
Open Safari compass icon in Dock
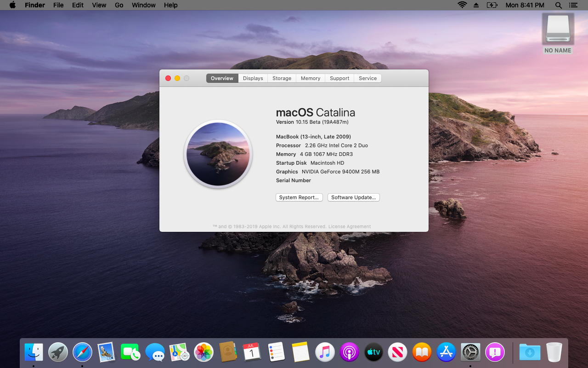pos(82,352)
